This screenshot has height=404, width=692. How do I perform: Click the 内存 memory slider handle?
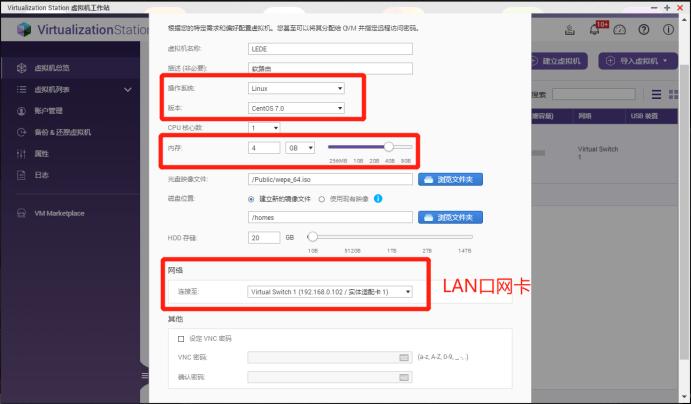click(x=388, y=147)
